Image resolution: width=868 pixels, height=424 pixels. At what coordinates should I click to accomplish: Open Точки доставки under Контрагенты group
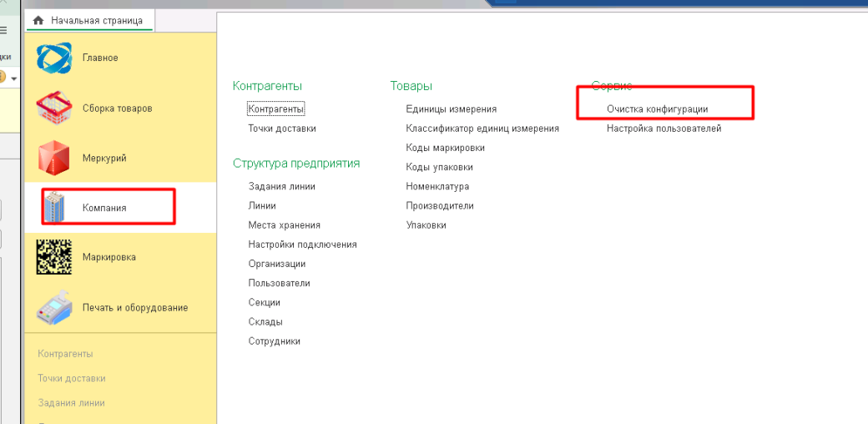click(x=282, y=129)
